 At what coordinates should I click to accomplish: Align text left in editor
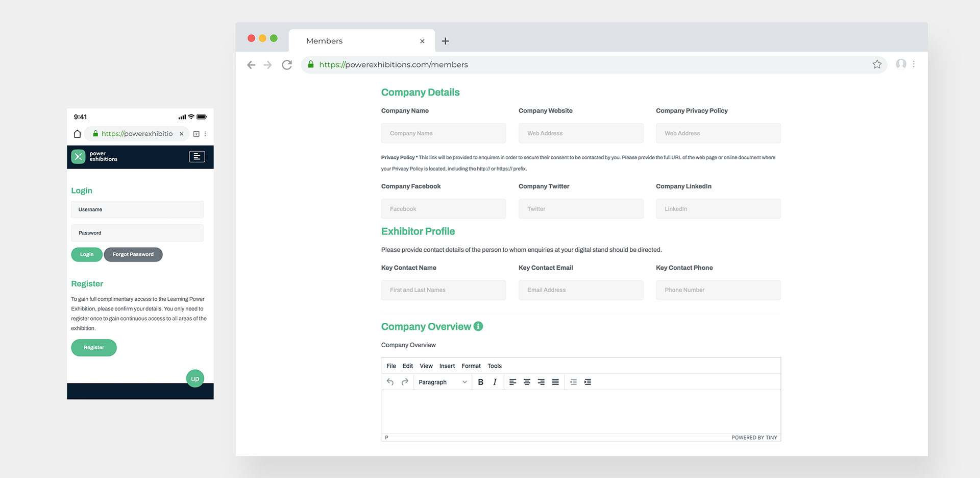[x=513, y=382]
